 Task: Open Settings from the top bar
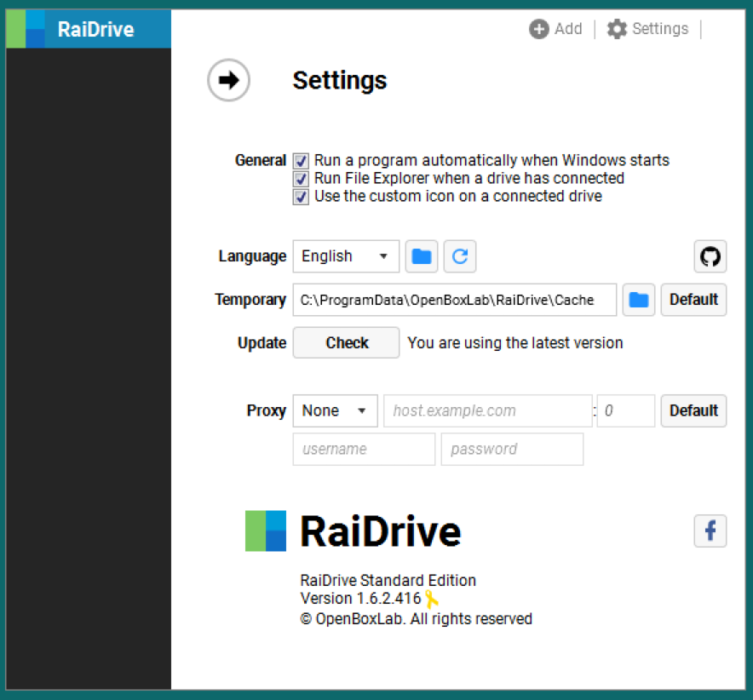(647, 29)
